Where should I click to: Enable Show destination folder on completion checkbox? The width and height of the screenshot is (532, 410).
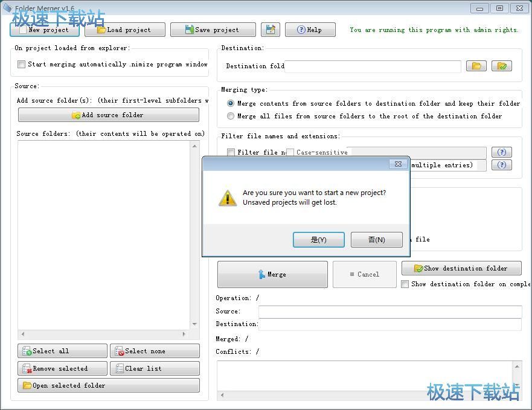click(x=405, y=284)
